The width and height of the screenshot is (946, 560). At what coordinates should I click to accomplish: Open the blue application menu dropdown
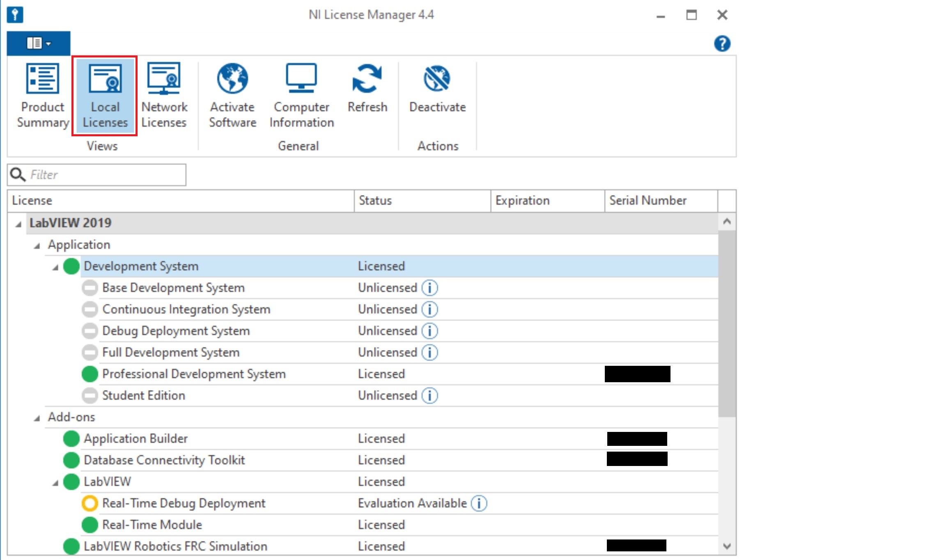(x=39, y=43)
